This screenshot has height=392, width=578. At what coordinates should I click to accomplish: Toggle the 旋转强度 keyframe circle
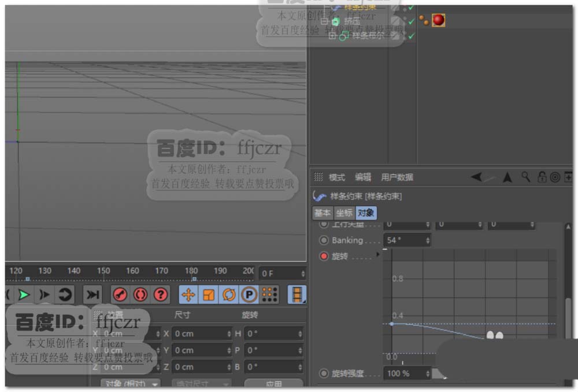click(324, 373)
